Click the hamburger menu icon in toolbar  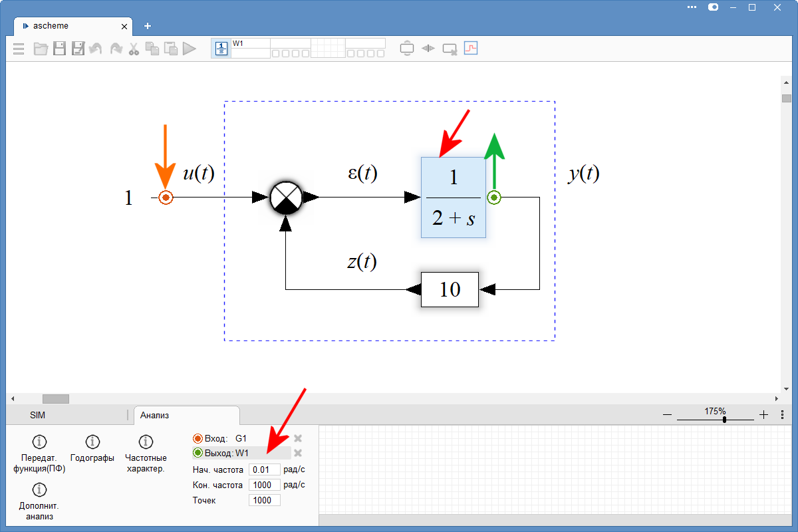click(19, 49)
